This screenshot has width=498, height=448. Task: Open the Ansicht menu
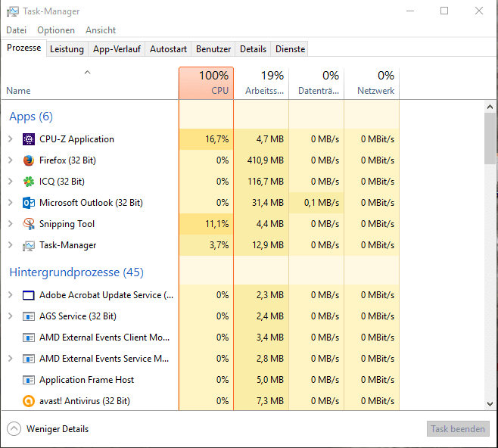[x=101, y=30]
